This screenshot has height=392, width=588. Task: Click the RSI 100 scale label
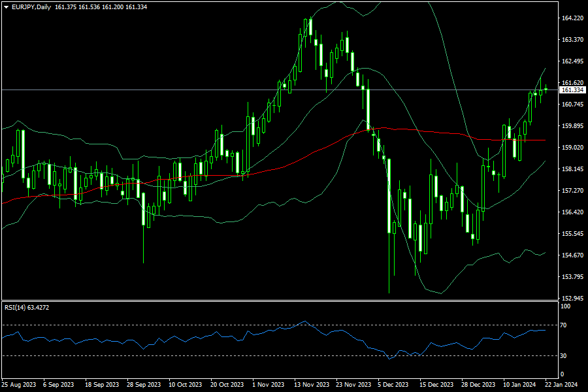coord(565,306)
